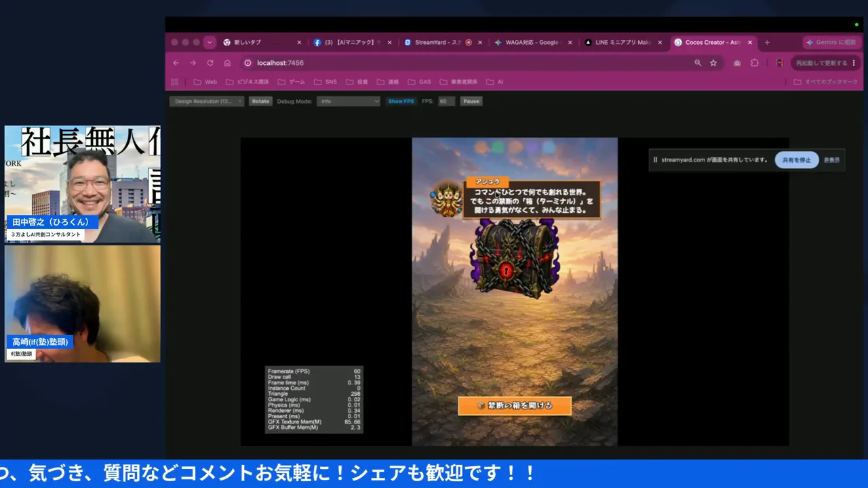Open the SNS bookmarks folder

click(325, 82)
